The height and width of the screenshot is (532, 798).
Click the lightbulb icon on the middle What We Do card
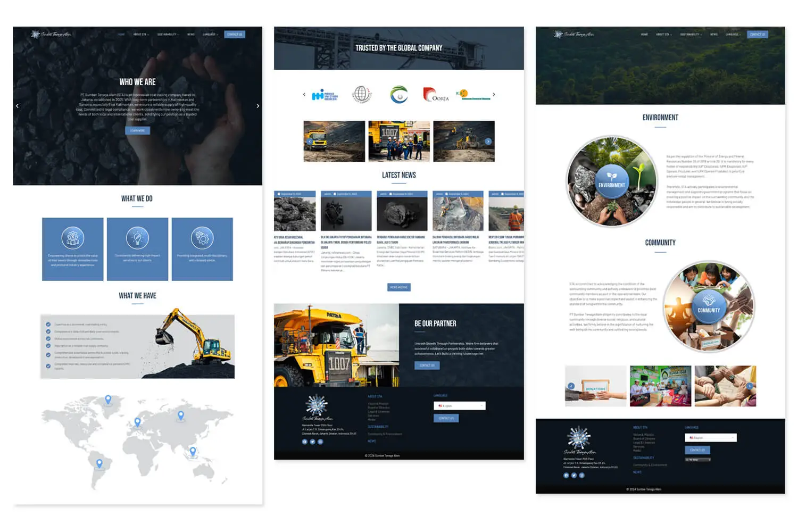tap(138, 238)
